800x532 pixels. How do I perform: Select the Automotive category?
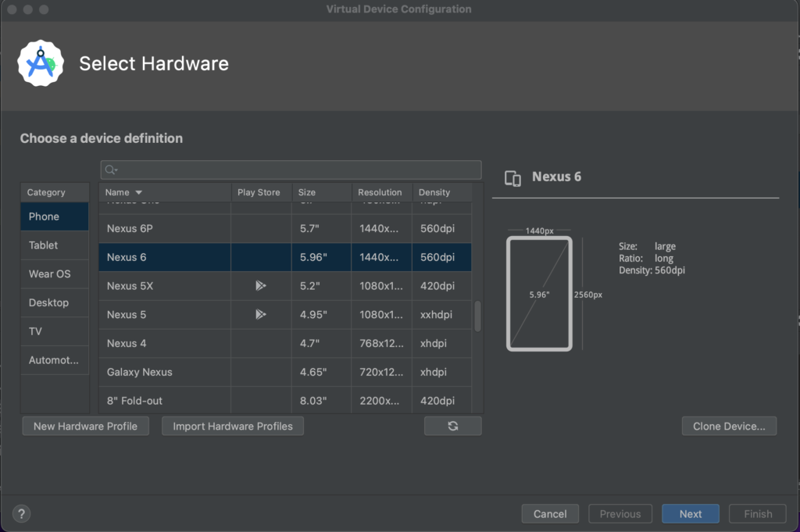[55, 360]
